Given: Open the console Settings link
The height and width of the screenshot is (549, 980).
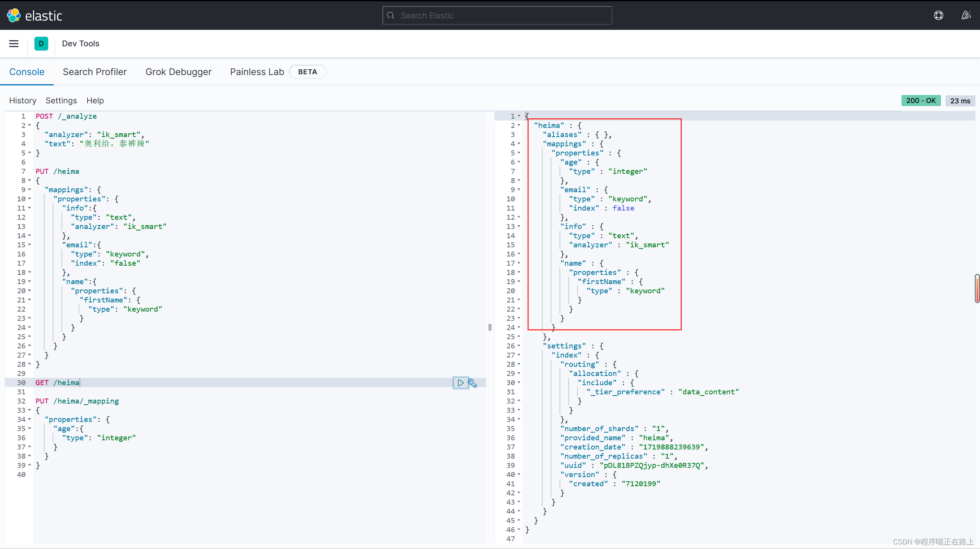Looking at the screenshot, I should coord(61,101).
